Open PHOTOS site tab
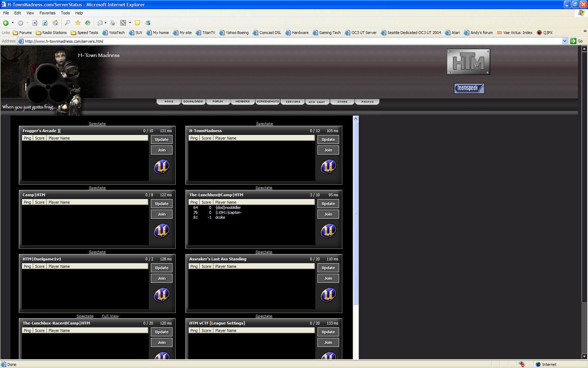 (x=367, y=102)
